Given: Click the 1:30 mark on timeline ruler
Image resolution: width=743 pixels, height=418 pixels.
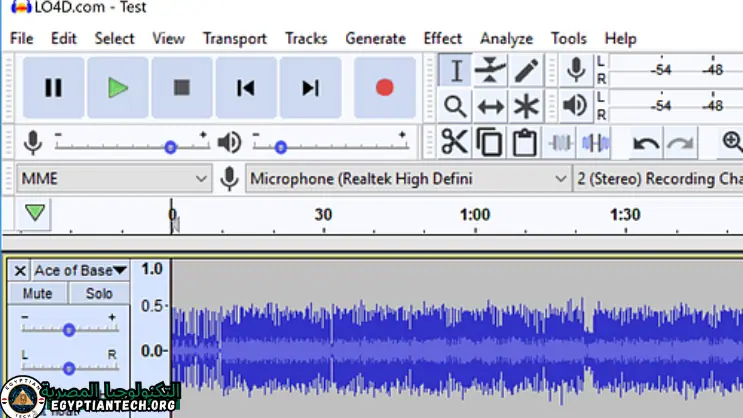Looking at the screenshot, I should 625,215.
